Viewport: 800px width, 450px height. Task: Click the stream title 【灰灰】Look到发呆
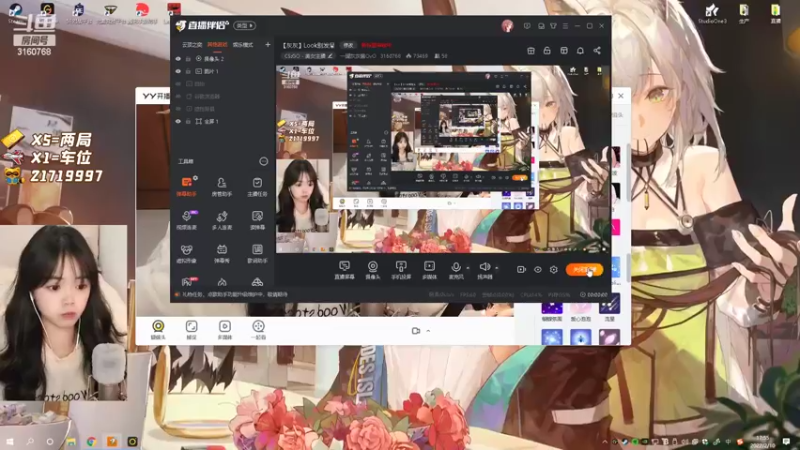pos(309,45)
